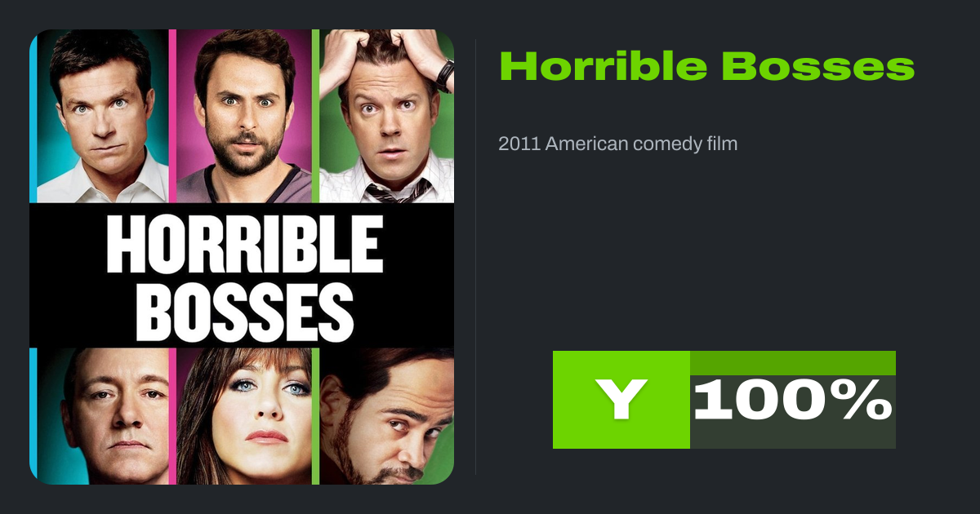Click the green bar above the 100% score

click(793, 363)
